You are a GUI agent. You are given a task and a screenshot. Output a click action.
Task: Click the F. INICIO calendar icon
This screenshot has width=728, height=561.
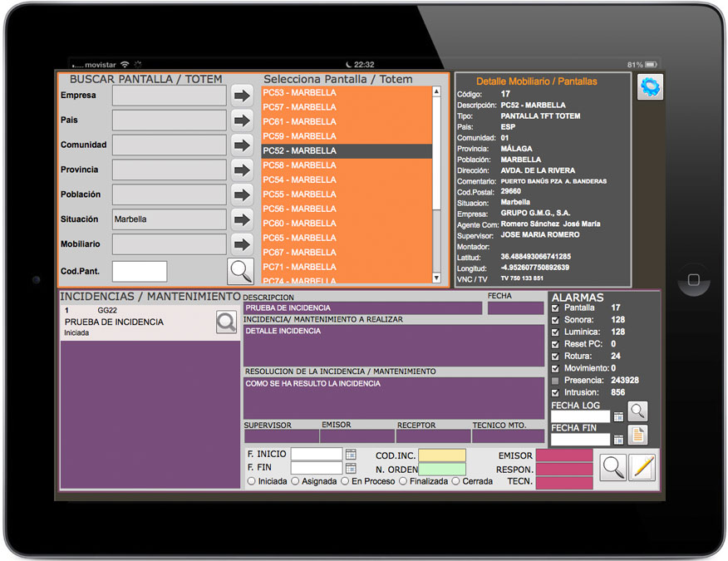[351, 455]
